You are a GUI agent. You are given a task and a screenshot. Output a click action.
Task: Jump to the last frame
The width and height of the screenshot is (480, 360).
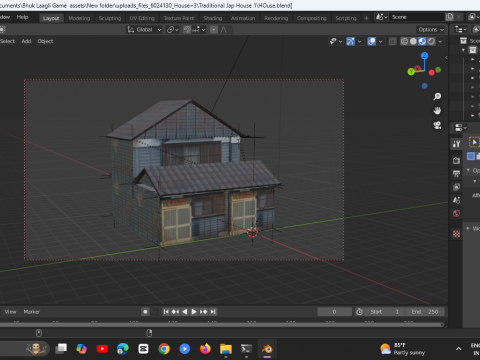213,312
